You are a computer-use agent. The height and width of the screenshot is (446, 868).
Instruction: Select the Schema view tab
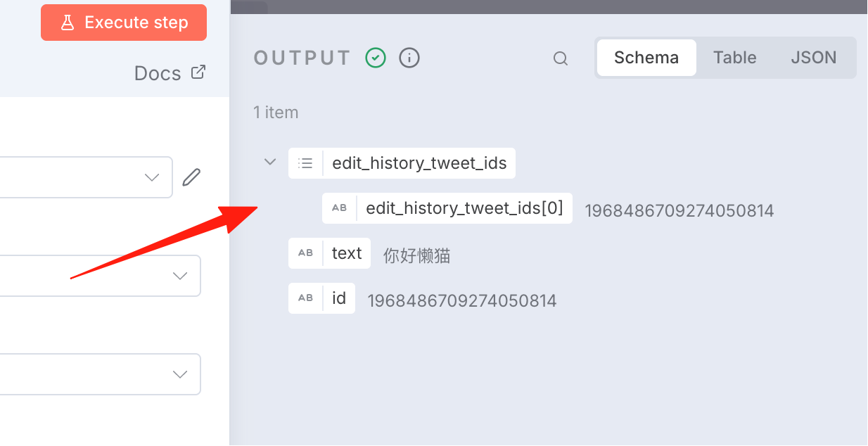coord(646,58)
